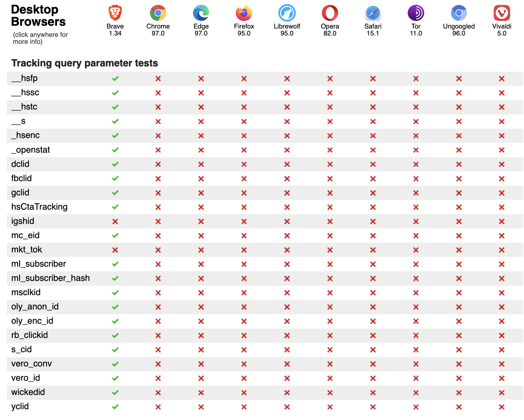This screenshot has height=420, width=524.
Task: Click the Tor browser logo icon
Action: [x=416, y=13]
